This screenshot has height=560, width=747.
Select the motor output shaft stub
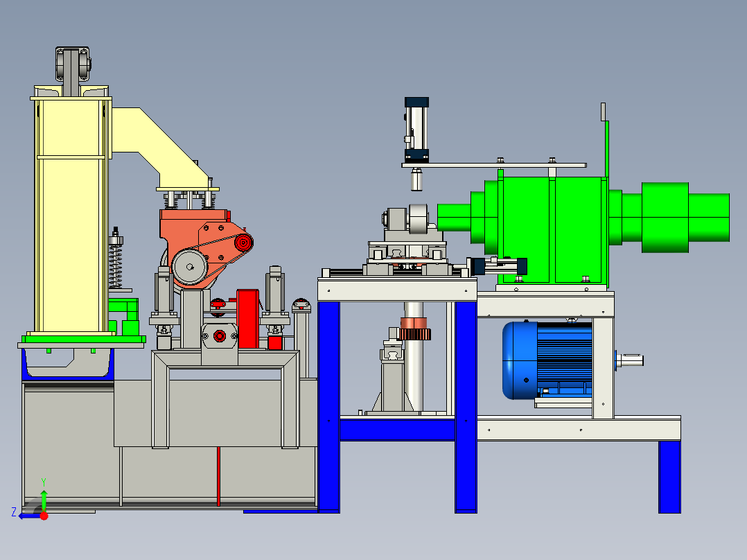point(630,360)
